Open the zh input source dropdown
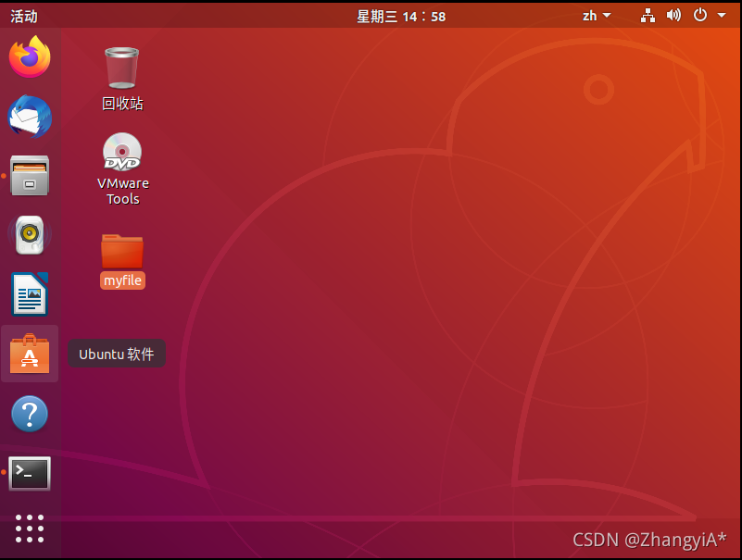This screenshot has height=560, width=742. (x=597, y=16)
